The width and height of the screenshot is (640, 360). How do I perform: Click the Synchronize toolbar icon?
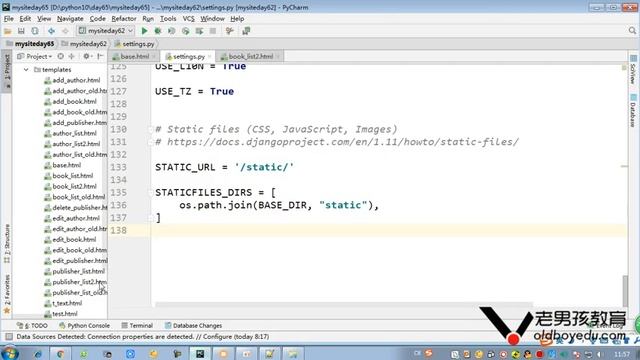35,31
